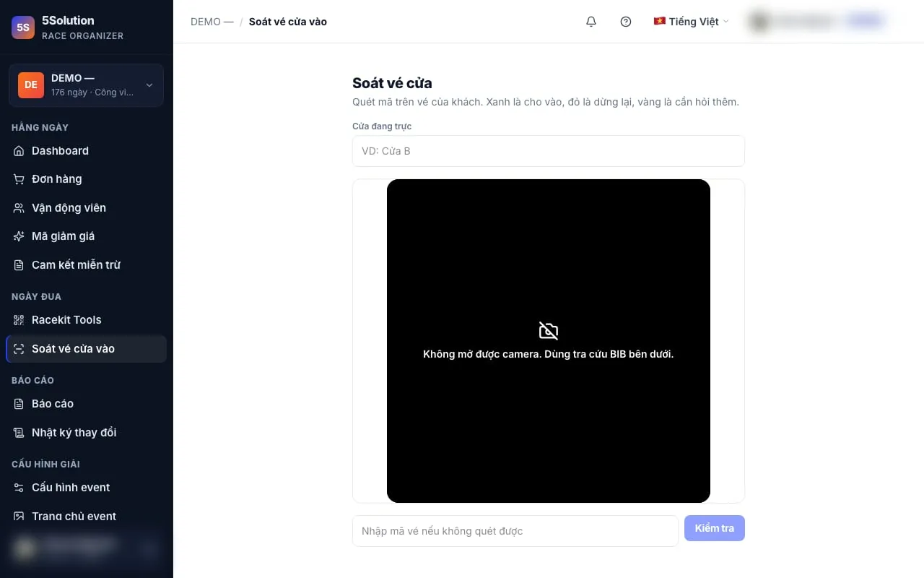This screenshot has height=578, width=924.
Task: Open the Tiếng Việt language dropdown
Action: [691, 22]
